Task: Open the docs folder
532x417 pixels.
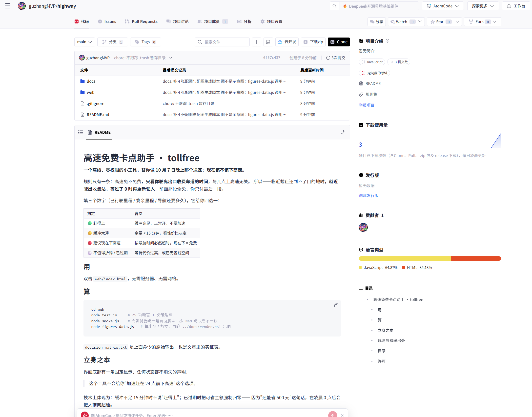Action: 91,81
